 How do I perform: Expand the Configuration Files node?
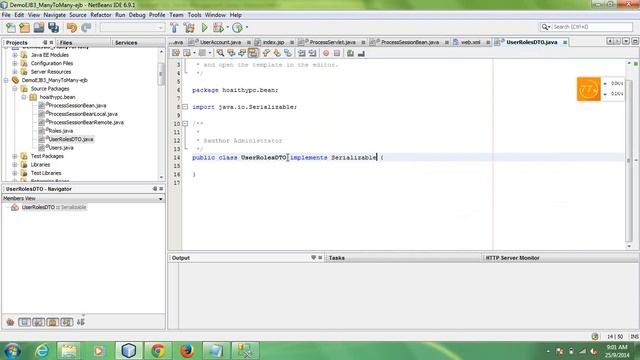click(x=15, y=63)
